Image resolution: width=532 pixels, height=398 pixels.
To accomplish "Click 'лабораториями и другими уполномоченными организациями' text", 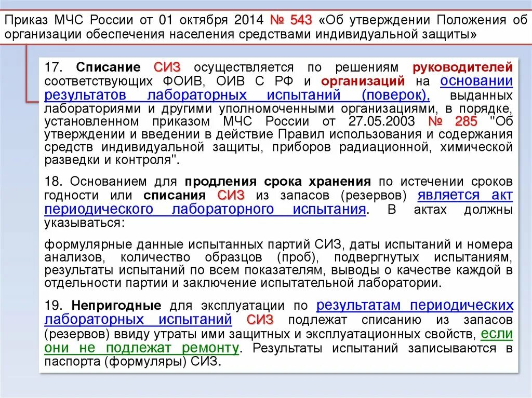I will pyautogui.click(x=240, y=108).
